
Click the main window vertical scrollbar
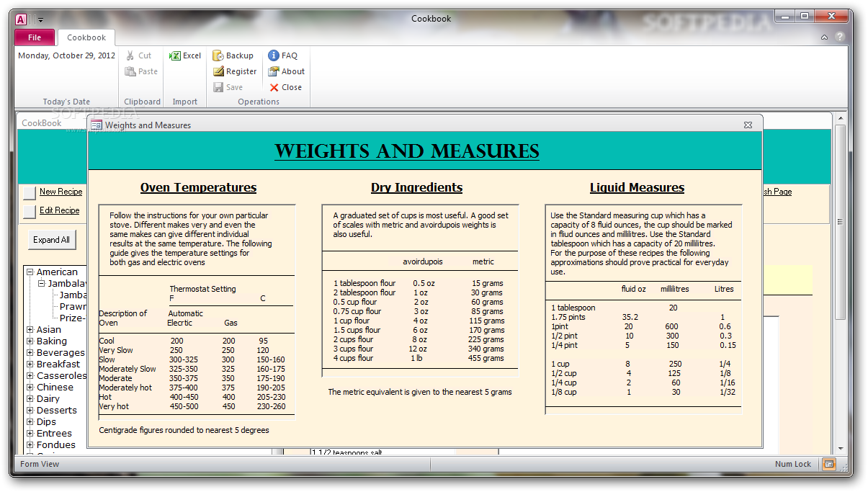[x=840, y=223]
